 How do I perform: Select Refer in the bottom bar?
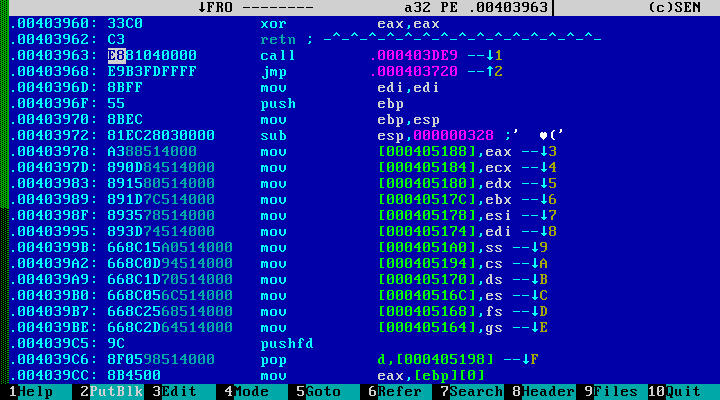[396, 392]
